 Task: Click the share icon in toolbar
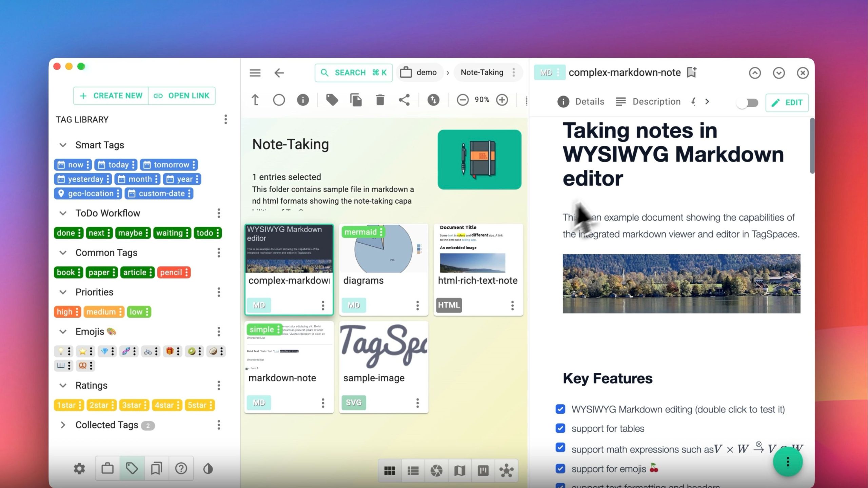click(404, 100)
